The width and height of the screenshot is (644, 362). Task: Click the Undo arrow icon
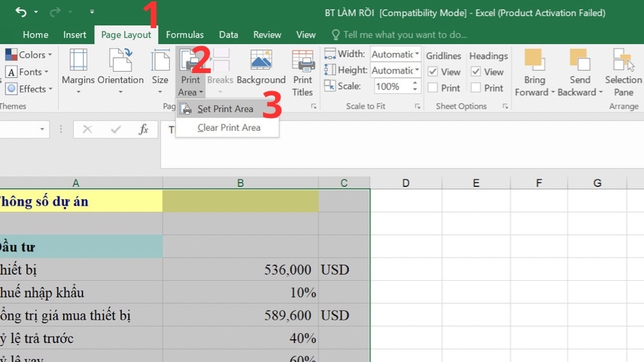pos(21,12)
